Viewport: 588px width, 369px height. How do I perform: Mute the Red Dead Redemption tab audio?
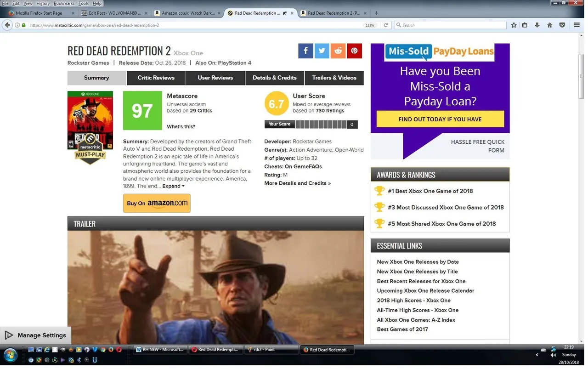pyautogui.click(x=285, y=13)
